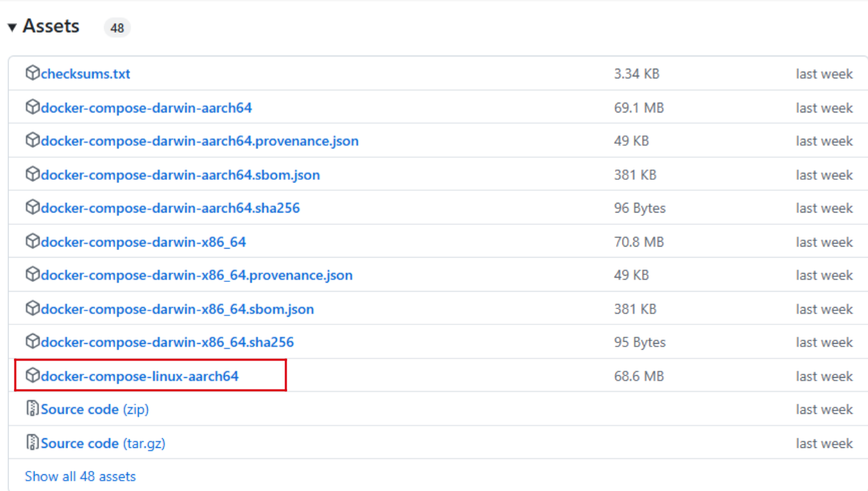Click the 69.1 MB size value
Viewport: 868px width, 491px height.
[x=639, y=108]
